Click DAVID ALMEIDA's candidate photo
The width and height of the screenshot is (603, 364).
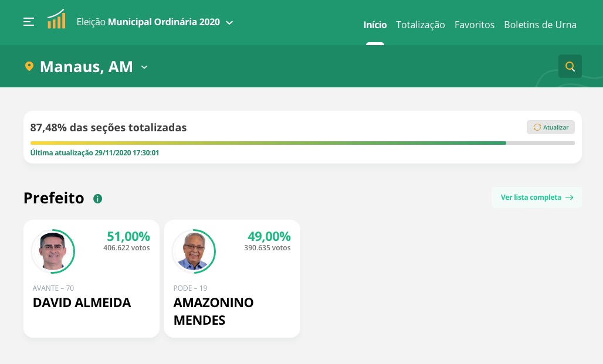53,251
